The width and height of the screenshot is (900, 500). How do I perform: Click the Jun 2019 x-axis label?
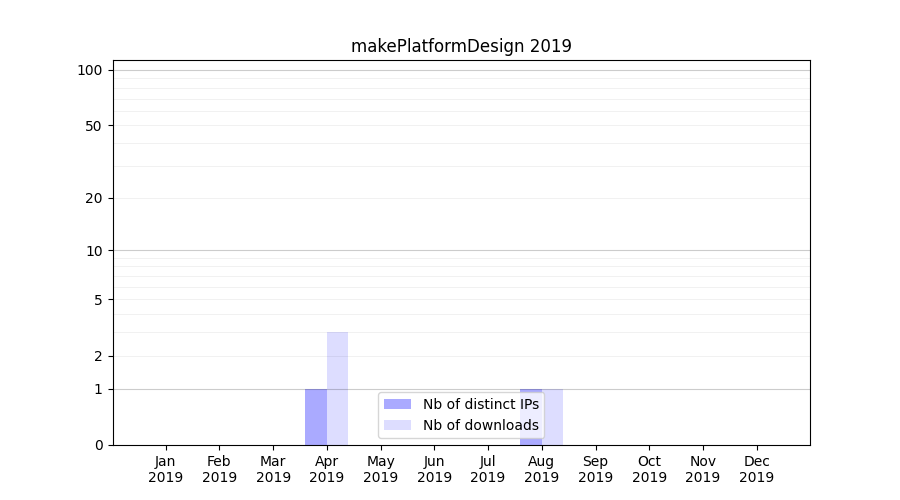[x=434, y=469]
